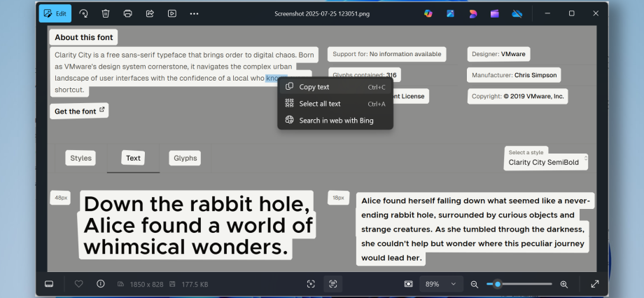Choose Select all text in context menu
This screenshot has height=298, width=644.
pyautogui.click(x=335, y=104)
